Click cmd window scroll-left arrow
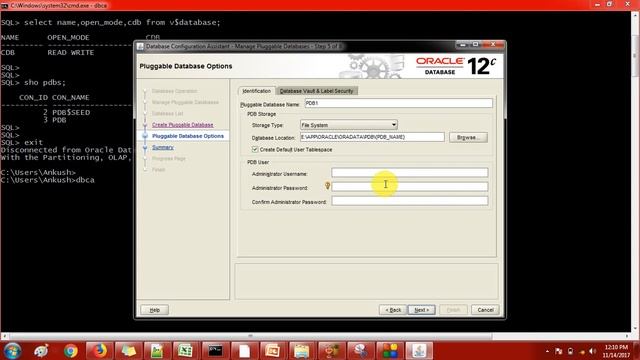640x360 pixels. point(4,336)
